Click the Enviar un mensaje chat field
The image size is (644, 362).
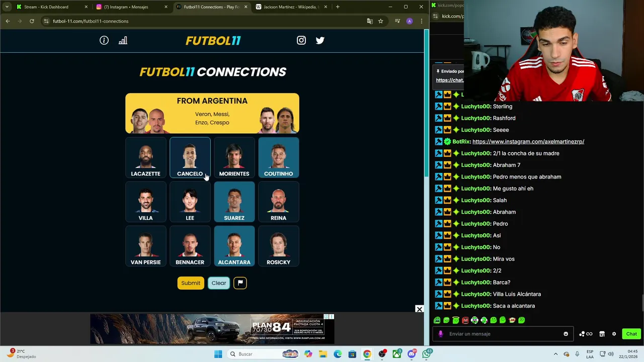[x=503, y=334]
